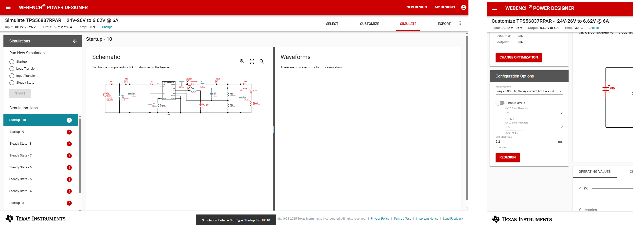This screenshot has height=233, width=644.
Task: Select the Input Transient radio button
Action: [x=12, y=76]
